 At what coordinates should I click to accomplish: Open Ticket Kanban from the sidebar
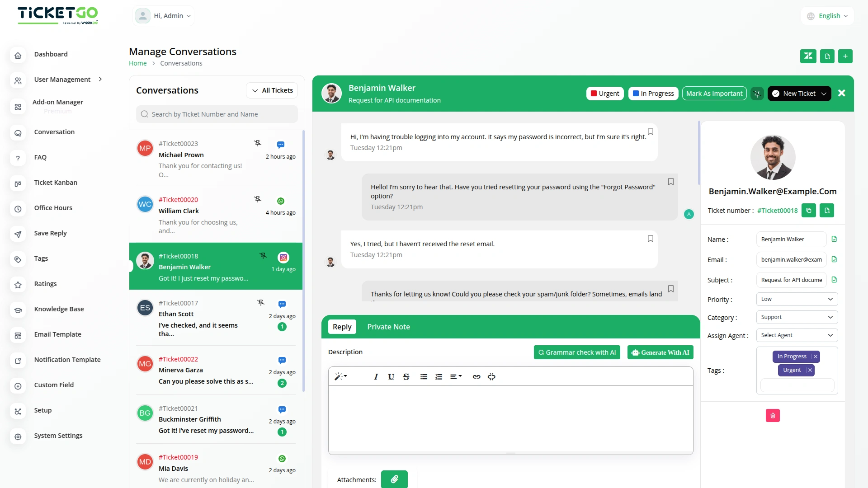point(56,183)
